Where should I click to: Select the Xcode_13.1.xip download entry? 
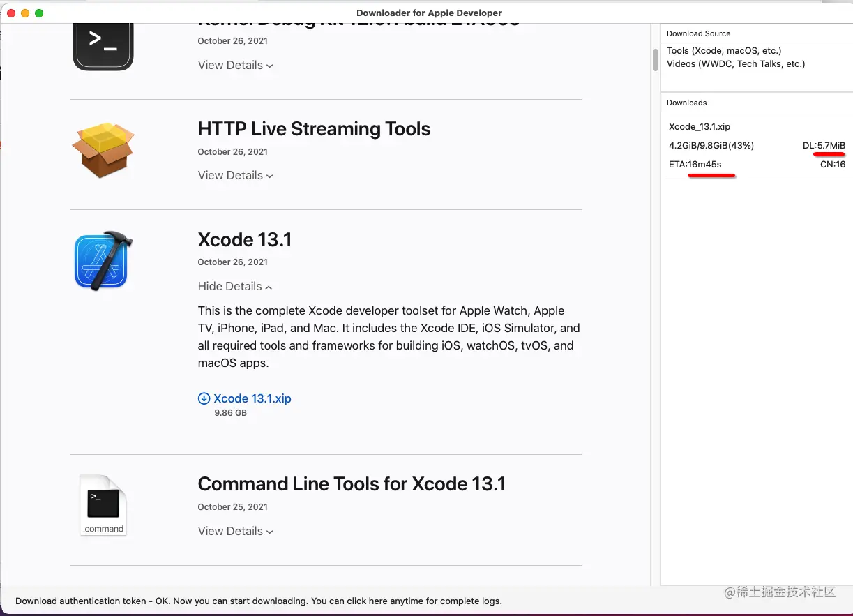[757, 145]
